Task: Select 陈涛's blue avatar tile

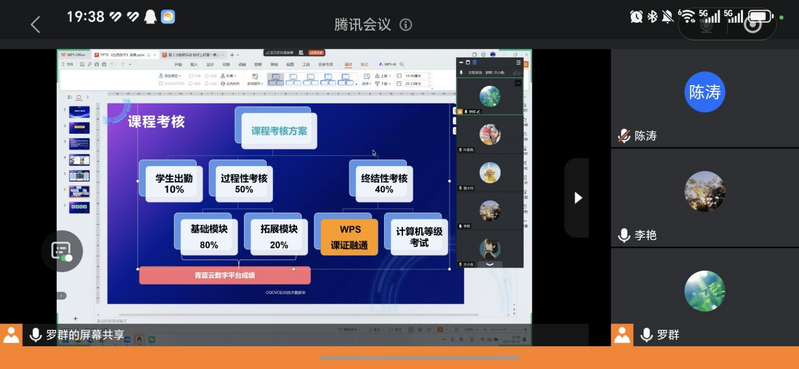Action: click(x=705, y=92)
